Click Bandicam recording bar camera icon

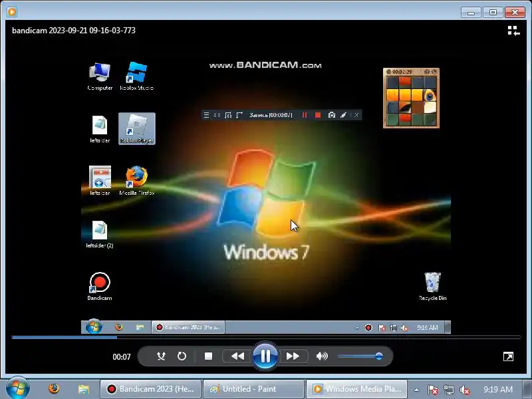(x=331, y=115)
